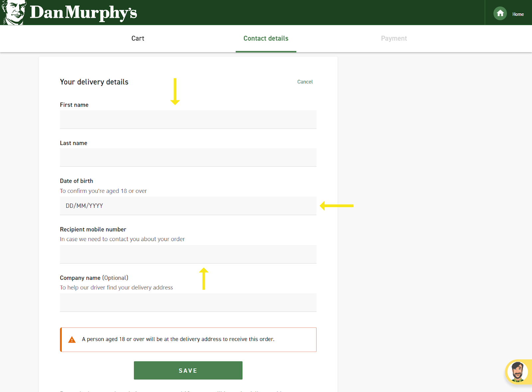Click the green Home house icon
This screenshot has width=532, height=392.
tap(500, 14)
